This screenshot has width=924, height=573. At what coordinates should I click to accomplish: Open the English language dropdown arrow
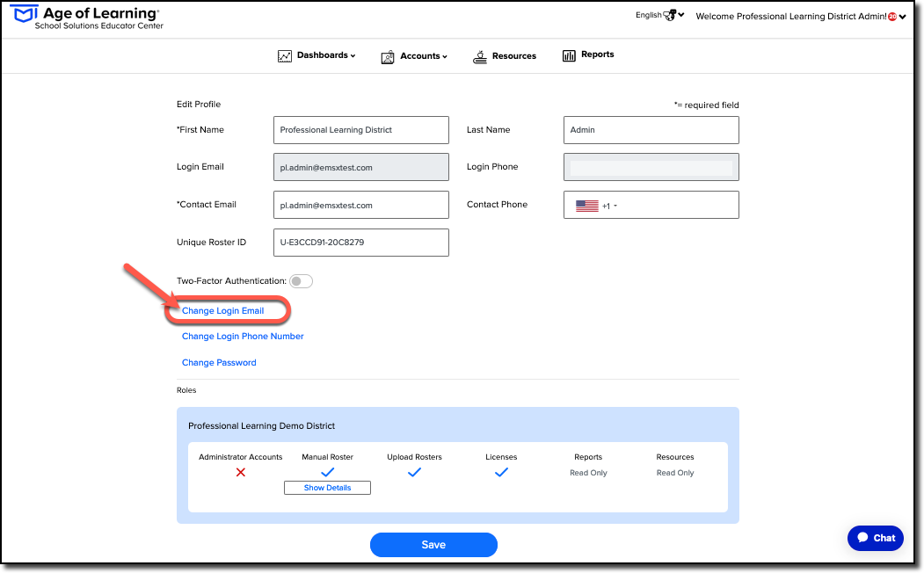(x=681, y=15)
